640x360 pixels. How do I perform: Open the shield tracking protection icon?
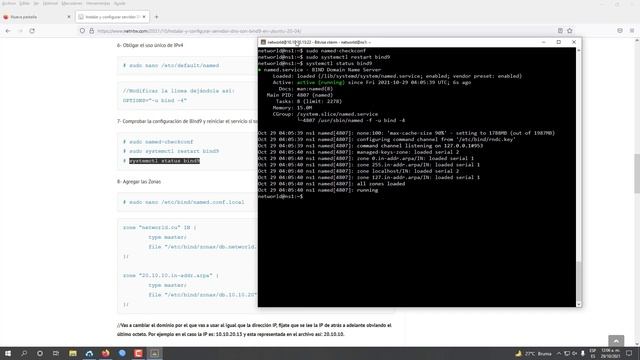[x=82, y=31]
